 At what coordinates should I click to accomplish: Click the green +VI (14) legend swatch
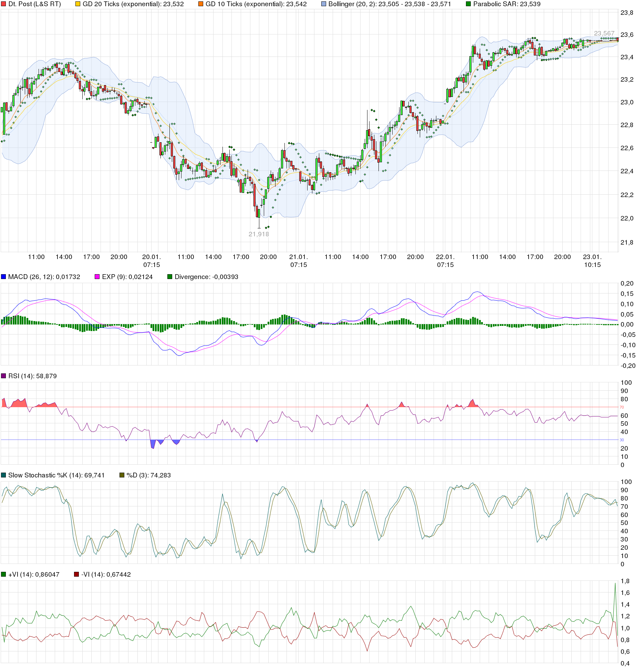click(x=3, y=574)
